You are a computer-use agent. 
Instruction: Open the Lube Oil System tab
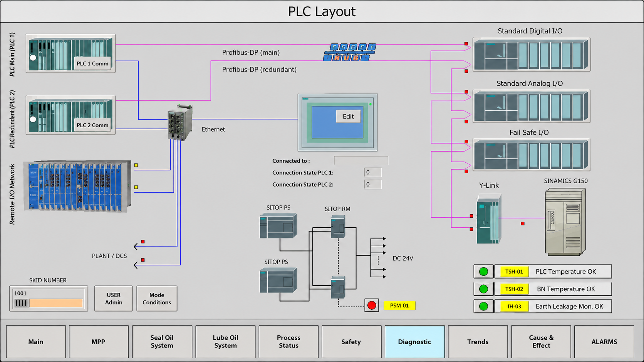click(225, 342)
